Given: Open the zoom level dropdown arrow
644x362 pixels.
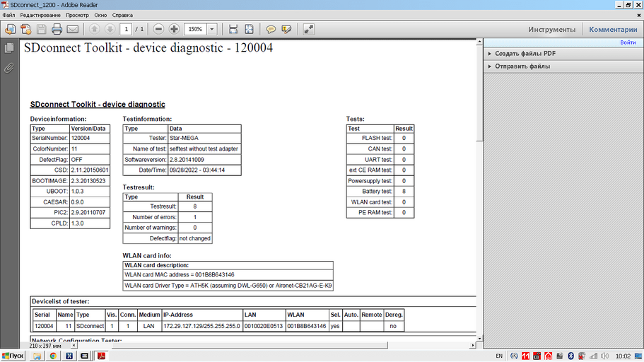Looking at the screenshot, I should pyautogui.click(x=212, y=29).
